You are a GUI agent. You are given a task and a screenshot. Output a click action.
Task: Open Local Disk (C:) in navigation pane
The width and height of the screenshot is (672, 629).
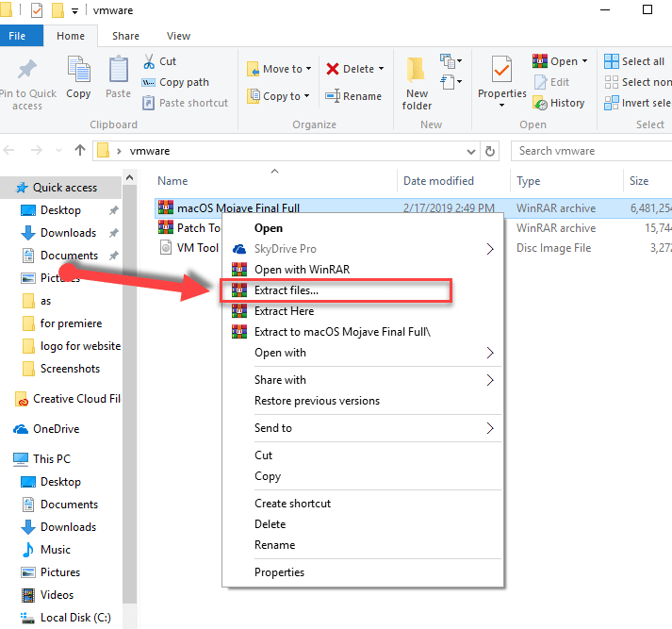coord(74,618)
